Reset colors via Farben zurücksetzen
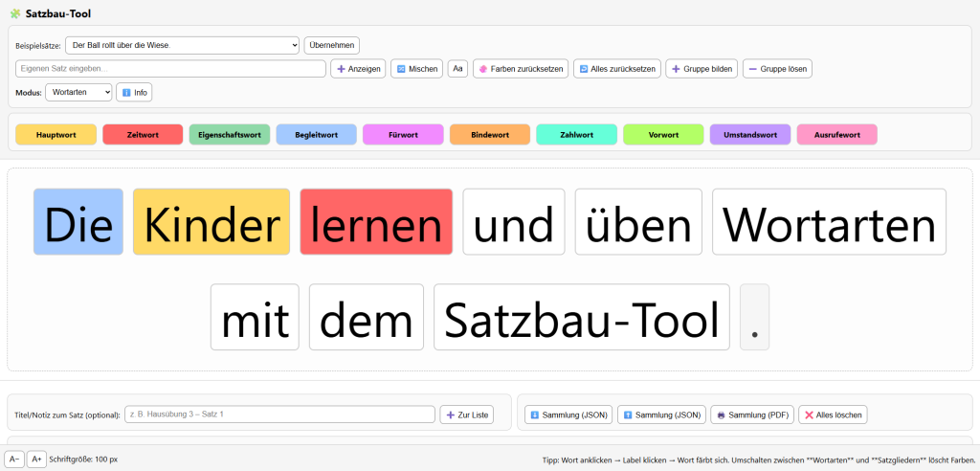Viewport: 980px width, 471px height. click(x=520, y=69)
